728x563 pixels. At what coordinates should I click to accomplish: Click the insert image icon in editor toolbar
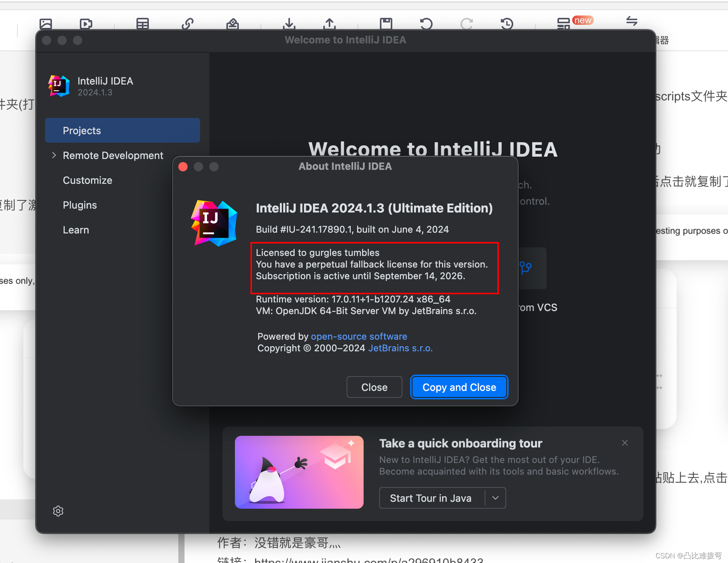(46, 24)
